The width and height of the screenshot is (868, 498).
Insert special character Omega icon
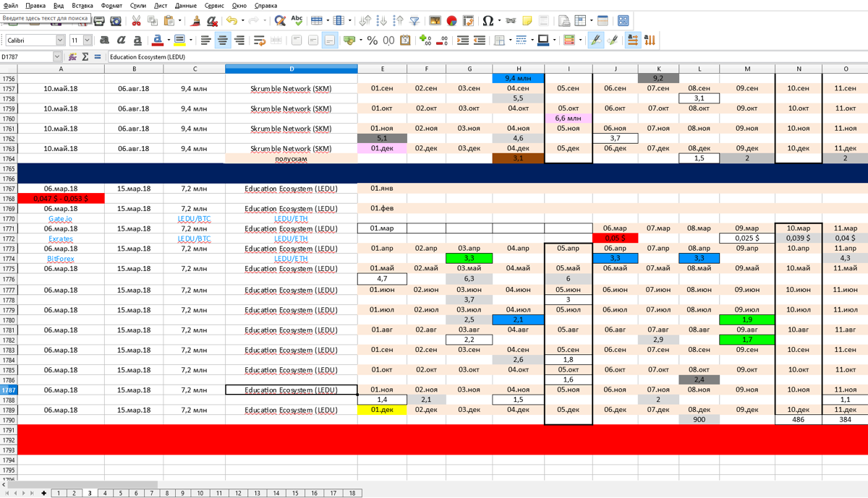(x=488, y=21)
